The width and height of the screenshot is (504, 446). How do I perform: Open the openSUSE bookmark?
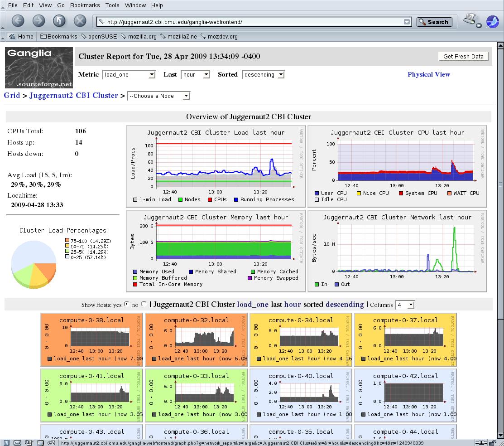point(99,36)
